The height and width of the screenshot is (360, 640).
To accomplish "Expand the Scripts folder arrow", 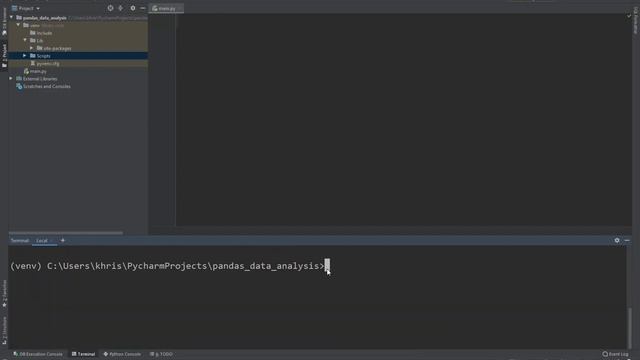I will point(24,56).
